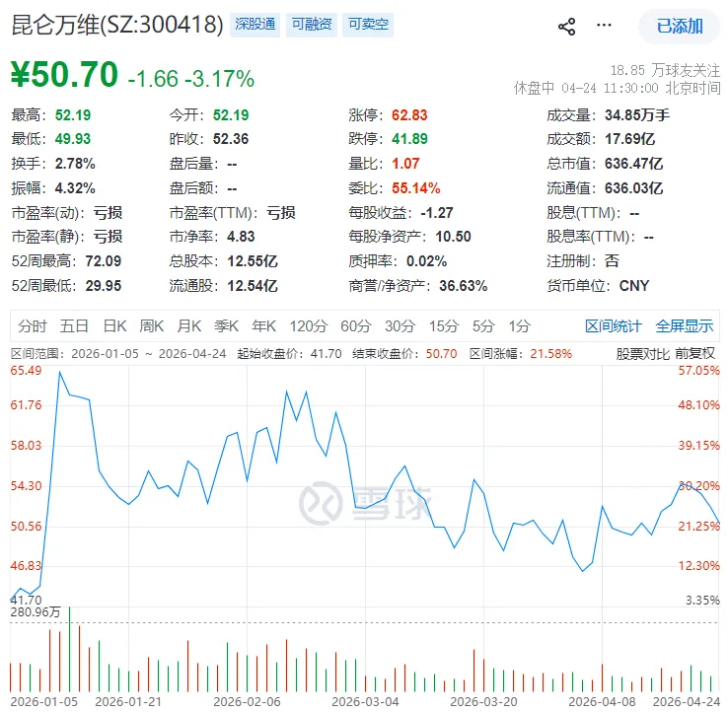Select the 日K chart tab
728x713 pixels.
coord(114,326)
